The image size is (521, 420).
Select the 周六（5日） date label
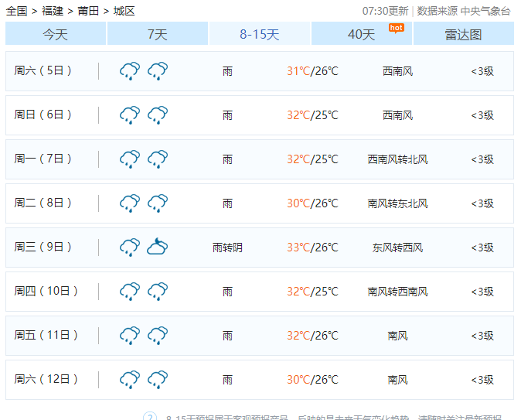coord(43,70)
